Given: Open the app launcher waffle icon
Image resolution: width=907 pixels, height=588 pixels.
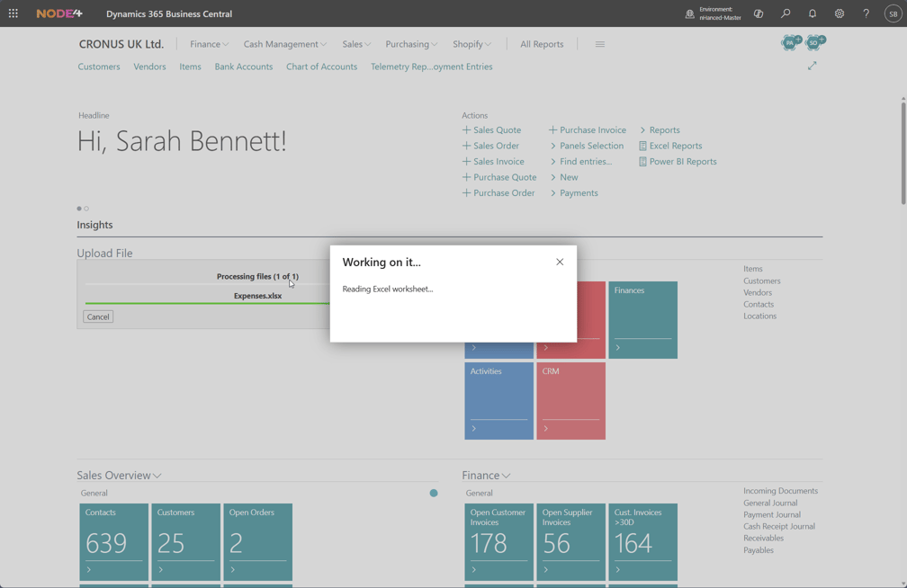Looking at the screenshot, I should [x=13, y=13].
